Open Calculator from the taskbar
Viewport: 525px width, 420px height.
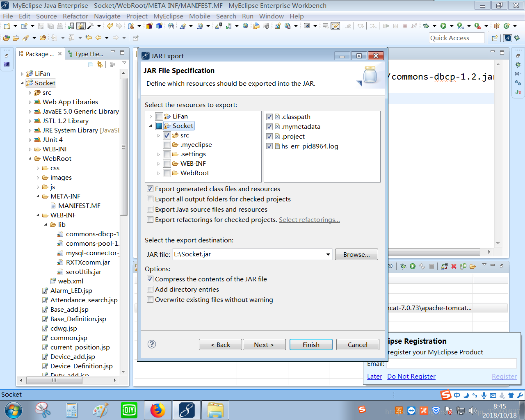(x=72, y=410)
